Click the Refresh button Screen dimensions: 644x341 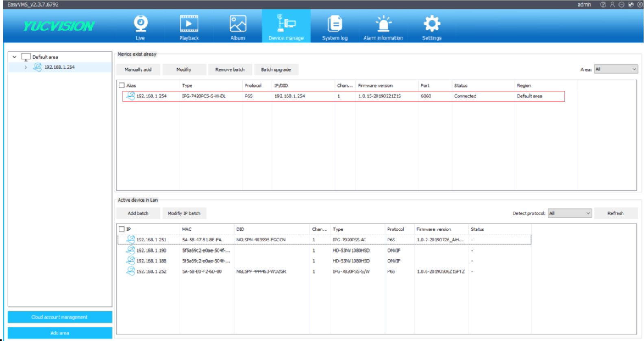[615, 213]
